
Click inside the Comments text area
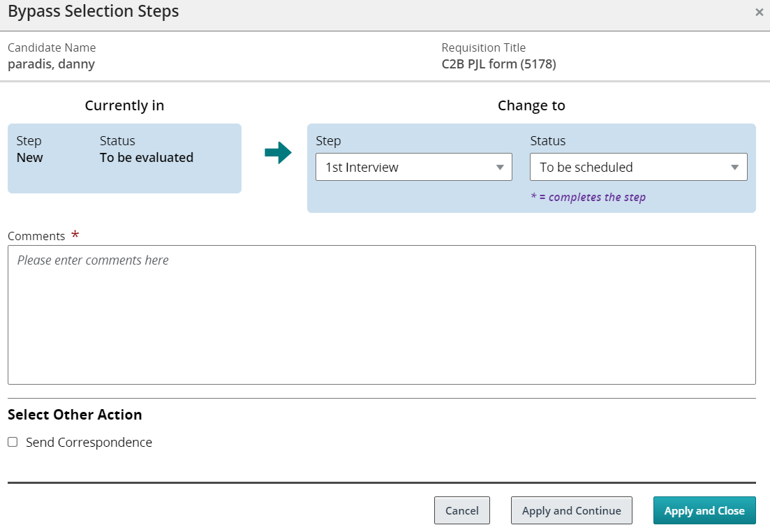tap(381, 314)
